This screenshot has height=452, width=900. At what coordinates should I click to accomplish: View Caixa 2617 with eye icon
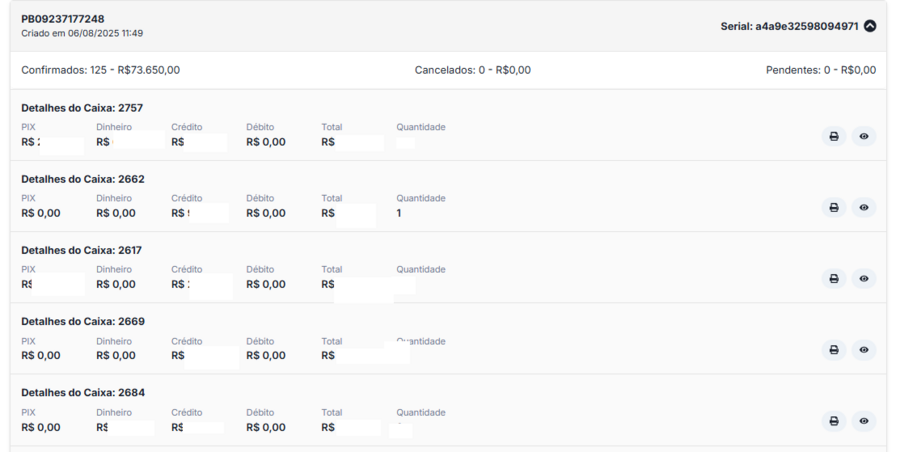click(x=864, y=278)
